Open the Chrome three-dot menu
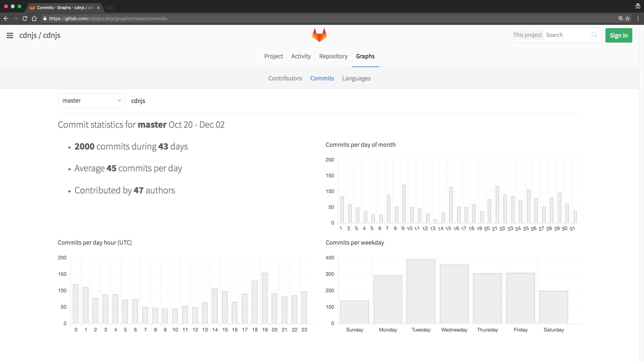This screenshot has width=644, height=362. (x=638, y=18)
